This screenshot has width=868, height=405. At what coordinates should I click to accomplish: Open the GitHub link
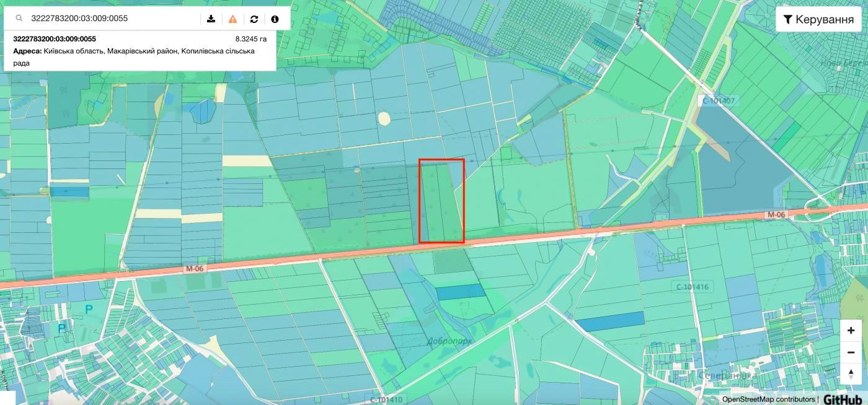tap(842, 399)
